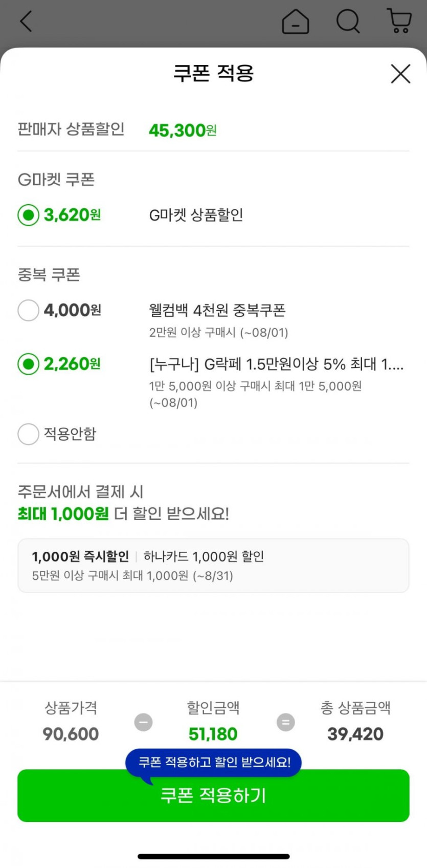Tap the 판매자 상품할인 45,300원 amount

(x=183, y=131)
